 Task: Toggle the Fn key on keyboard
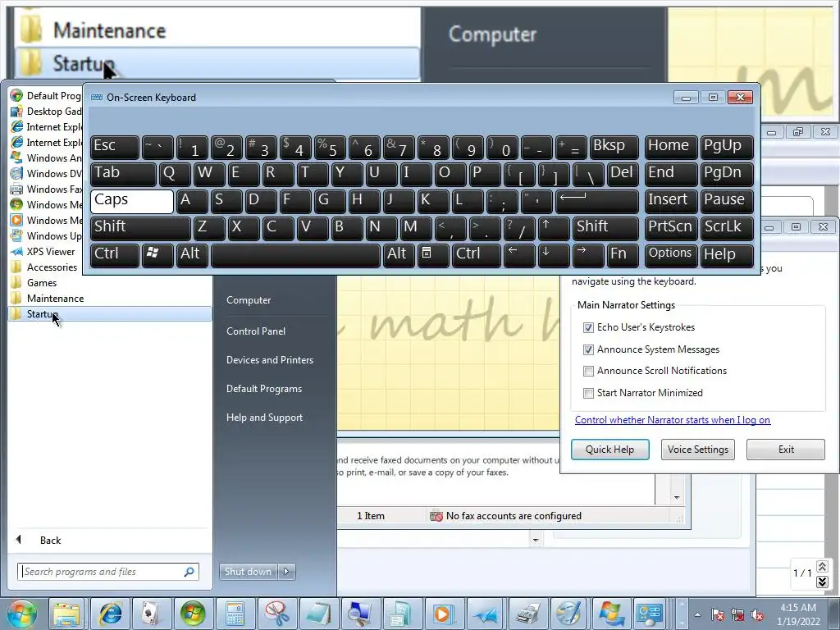click(x=623, y=255)
